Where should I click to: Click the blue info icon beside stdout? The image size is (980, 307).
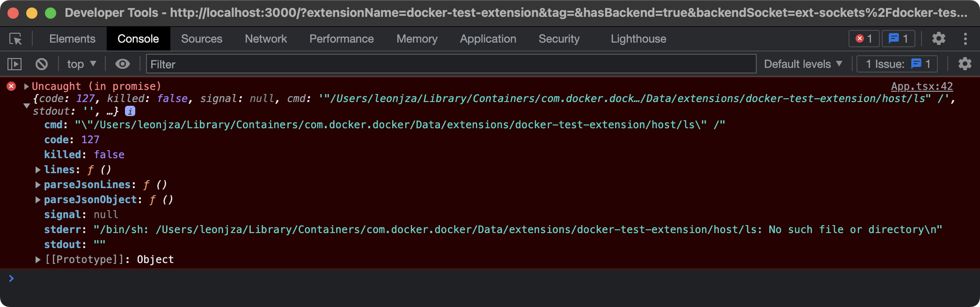(x=131, y=111)
